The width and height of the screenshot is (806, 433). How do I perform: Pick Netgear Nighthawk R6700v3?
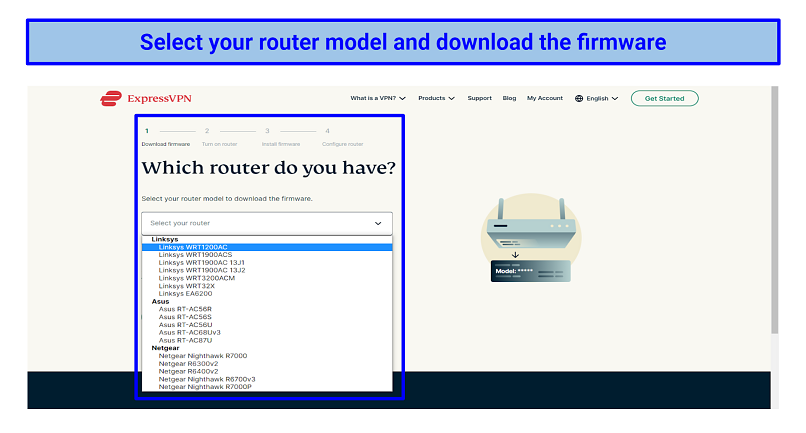(267, 379)
